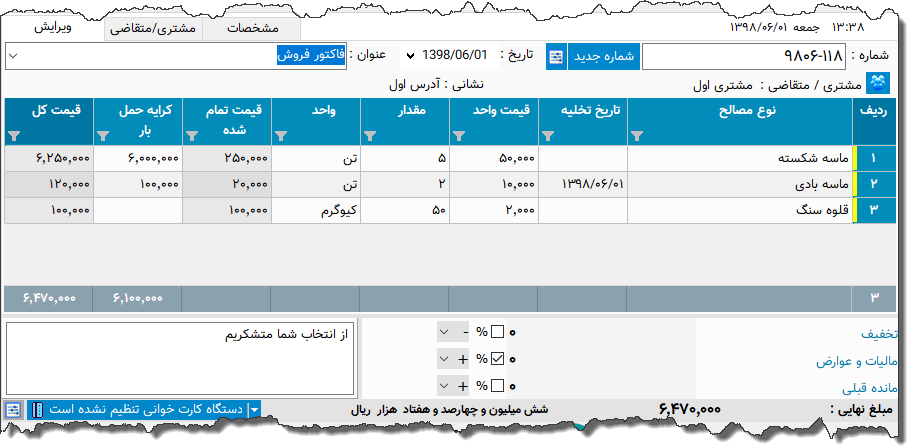Filter the تاریخ تخلیه column
Viewport: 907px width, 446px height.
pyautogui.click(x=548, y=136)
